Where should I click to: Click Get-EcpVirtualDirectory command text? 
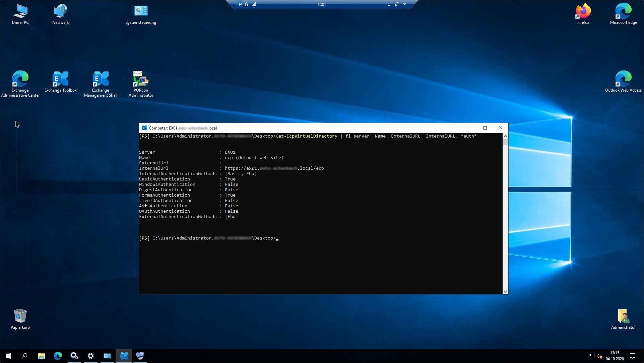(306, 136)
